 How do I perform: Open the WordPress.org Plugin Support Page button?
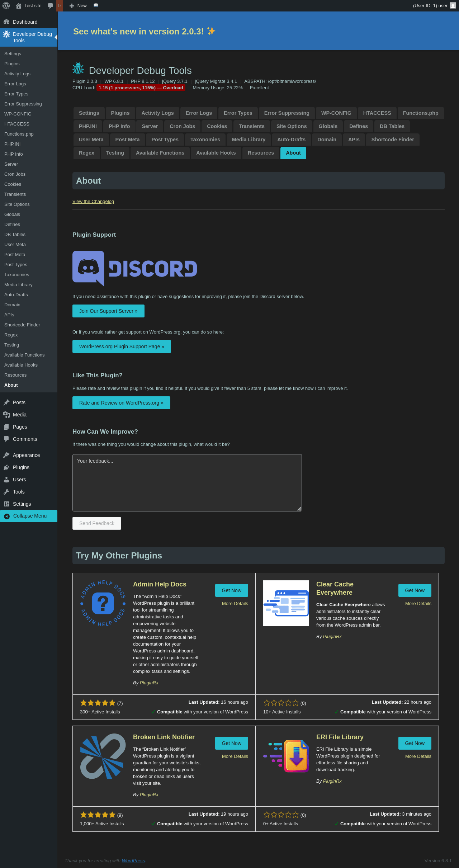pos(122,346)
